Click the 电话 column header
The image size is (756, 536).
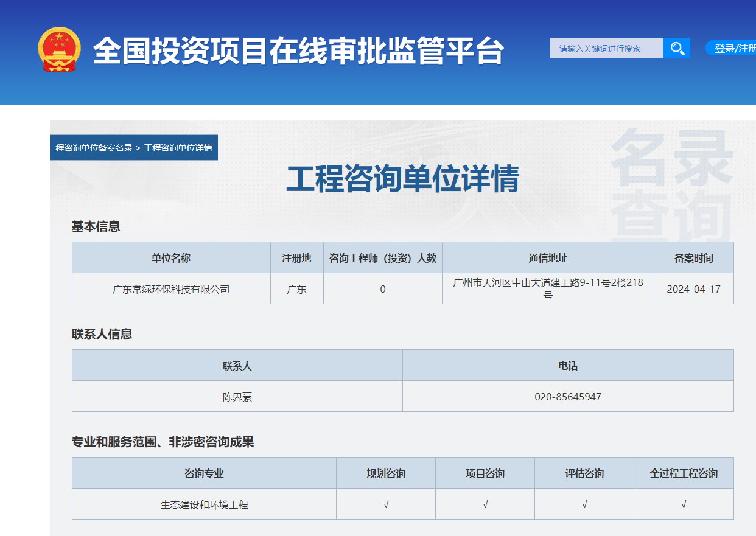tap(568, 365)
